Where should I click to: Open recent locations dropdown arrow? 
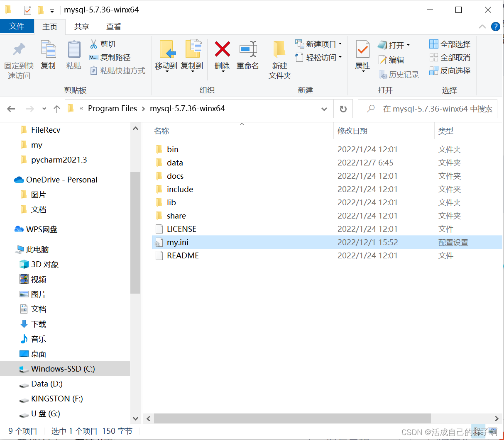click(x=44, y=109)
